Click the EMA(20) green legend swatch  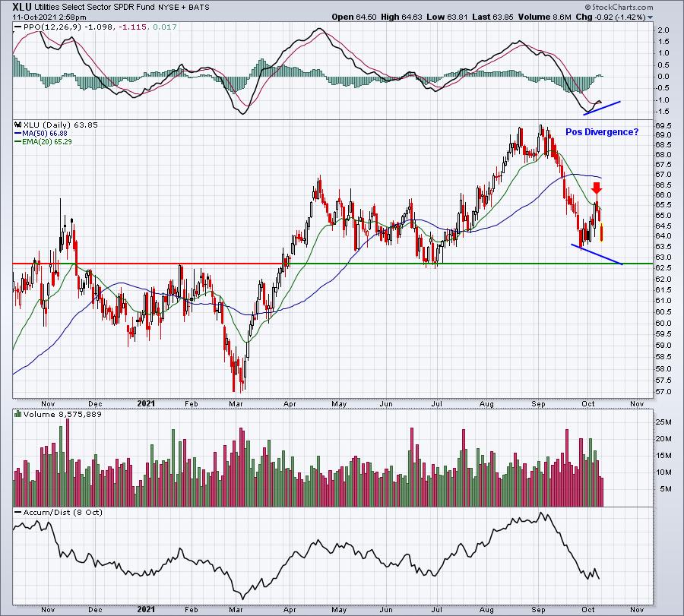pos(18,142)
